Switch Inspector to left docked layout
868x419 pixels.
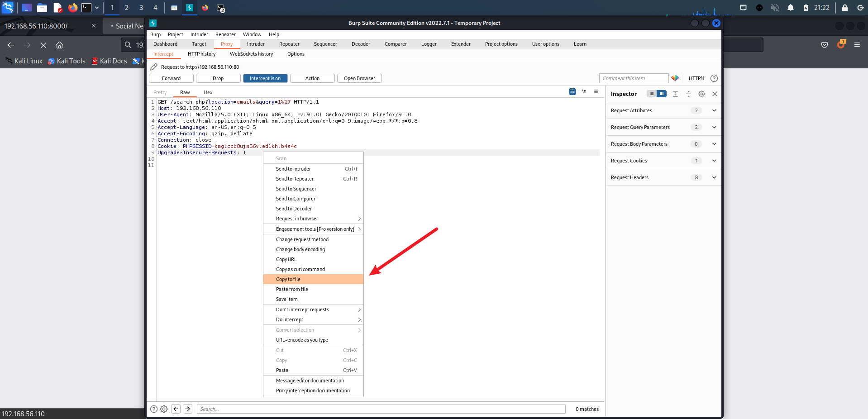652,94
